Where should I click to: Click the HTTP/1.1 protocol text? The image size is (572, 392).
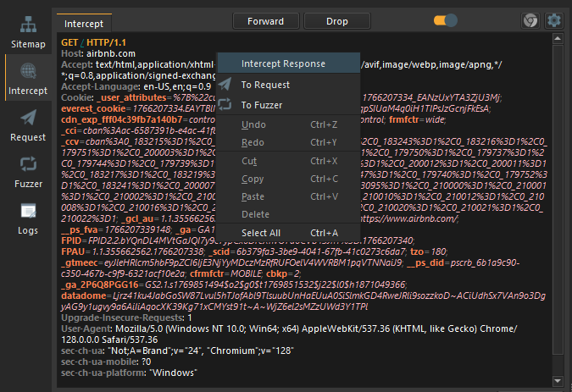coord(106,42)
